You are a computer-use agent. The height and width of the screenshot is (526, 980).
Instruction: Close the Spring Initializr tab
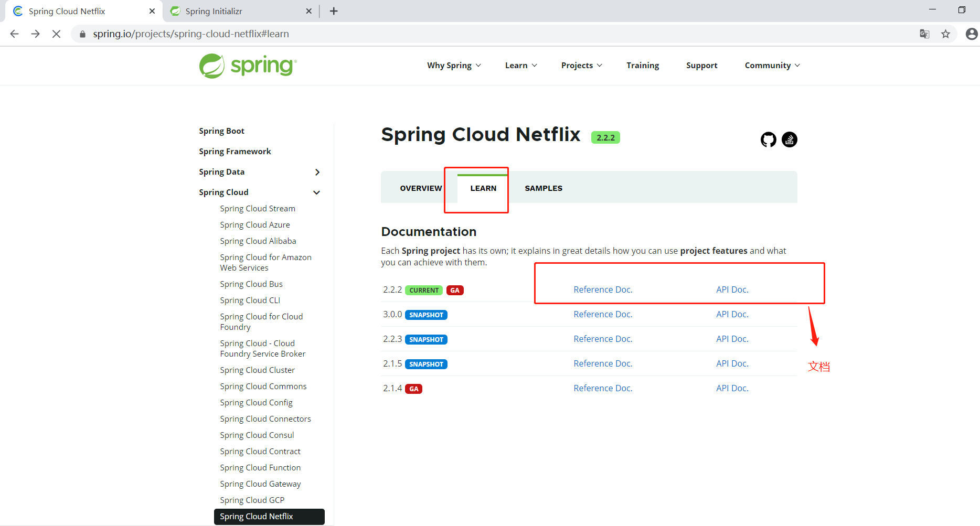(x=308, y=11)
